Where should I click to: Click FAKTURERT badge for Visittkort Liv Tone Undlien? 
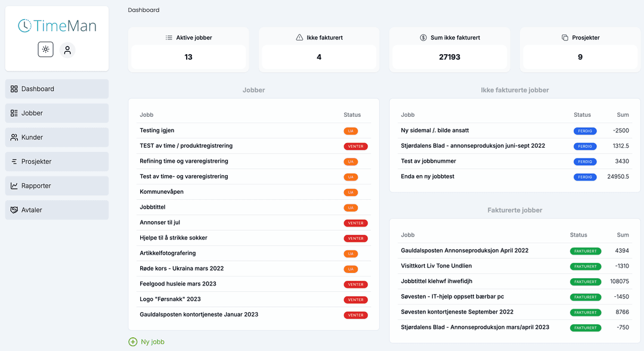pyautogui.click(x=585, y=266)
